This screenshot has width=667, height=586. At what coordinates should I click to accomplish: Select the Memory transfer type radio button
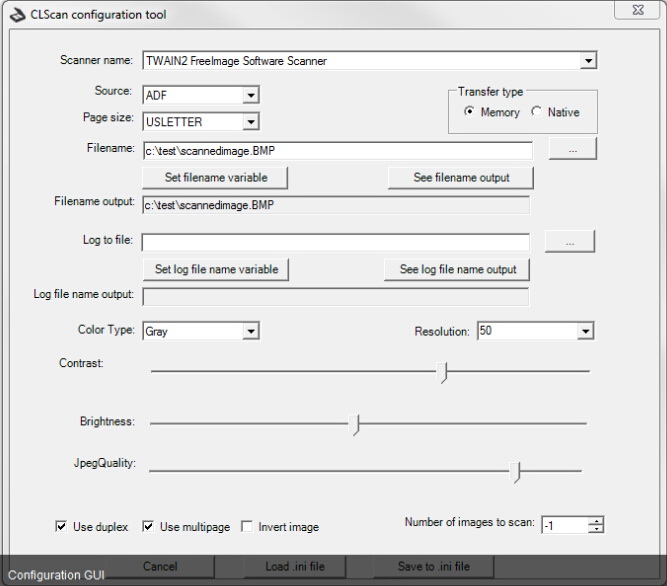tap(469, 111)
